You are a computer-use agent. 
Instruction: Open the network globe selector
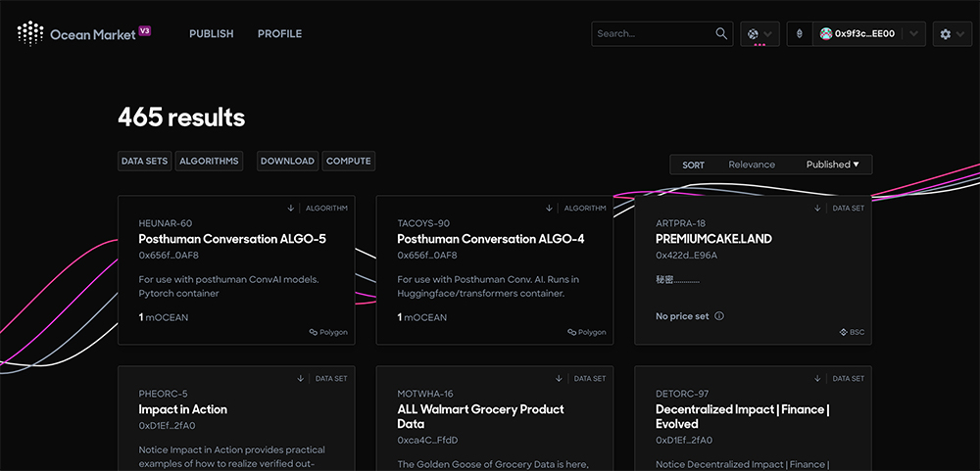(x=753, y=33)
